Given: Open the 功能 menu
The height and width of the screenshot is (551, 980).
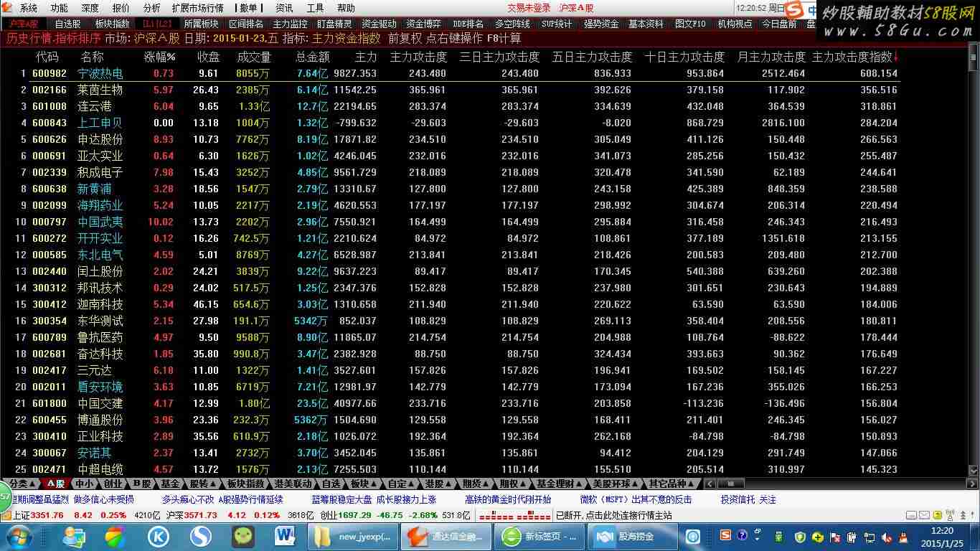Looking at the screenshot, I should [x=59, y=8].
